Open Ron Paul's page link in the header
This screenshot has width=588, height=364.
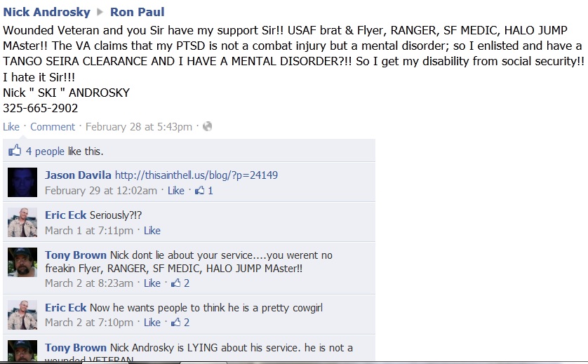[138, 12]
